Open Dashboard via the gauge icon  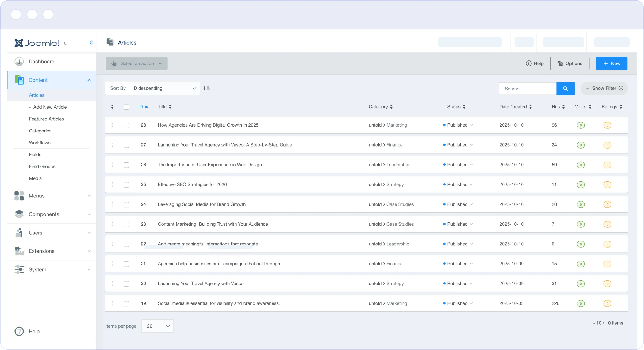coord(19,62)
